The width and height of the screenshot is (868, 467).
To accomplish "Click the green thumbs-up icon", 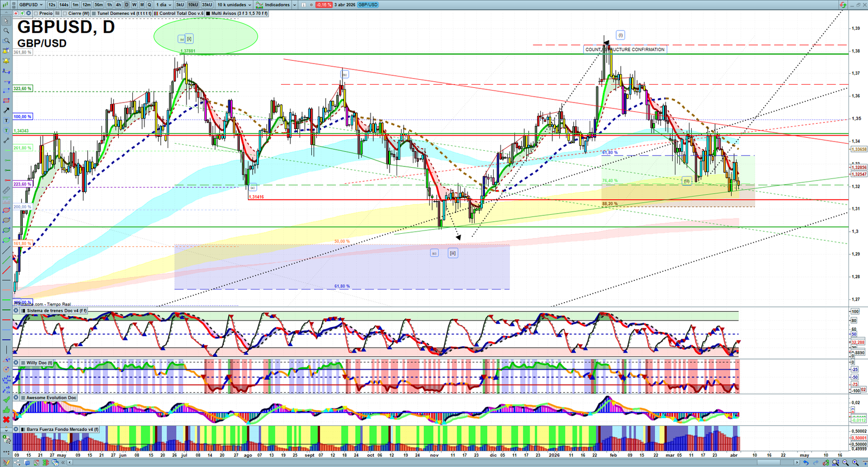I will point(6,410).
